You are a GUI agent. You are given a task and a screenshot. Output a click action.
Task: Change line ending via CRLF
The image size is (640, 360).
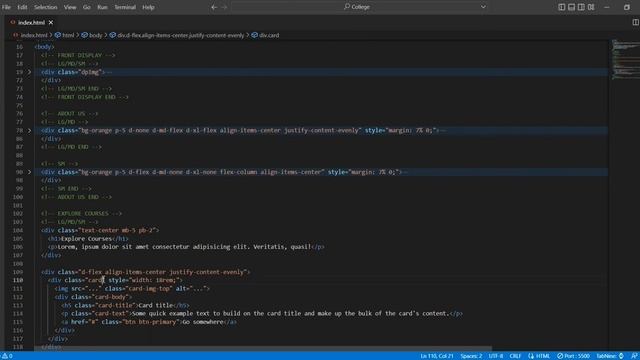[515, 356]
